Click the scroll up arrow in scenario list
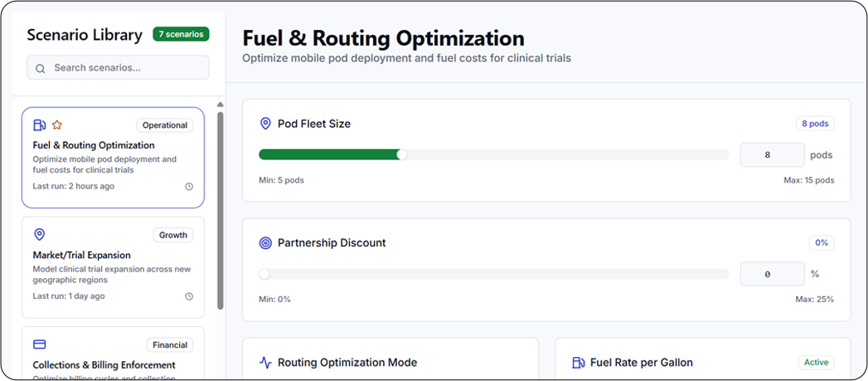 (220, 105)
